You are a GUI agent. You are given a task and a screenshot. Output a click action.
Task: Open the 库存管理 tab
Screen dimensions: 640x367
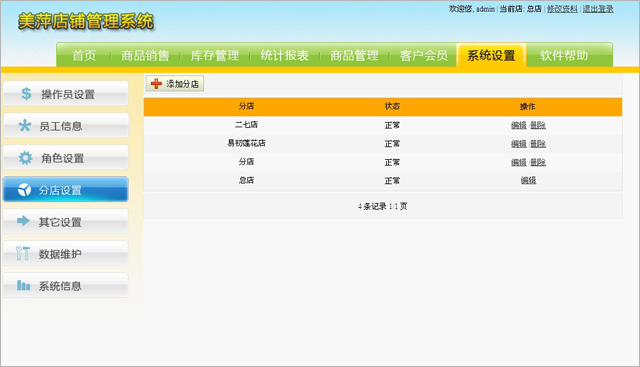click(x=215, y=55)
